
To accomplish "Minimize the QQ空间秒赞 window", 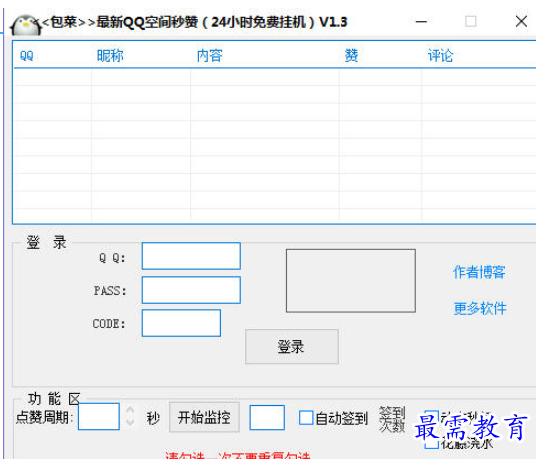I will pyautogui.click(x=421, y=22).
